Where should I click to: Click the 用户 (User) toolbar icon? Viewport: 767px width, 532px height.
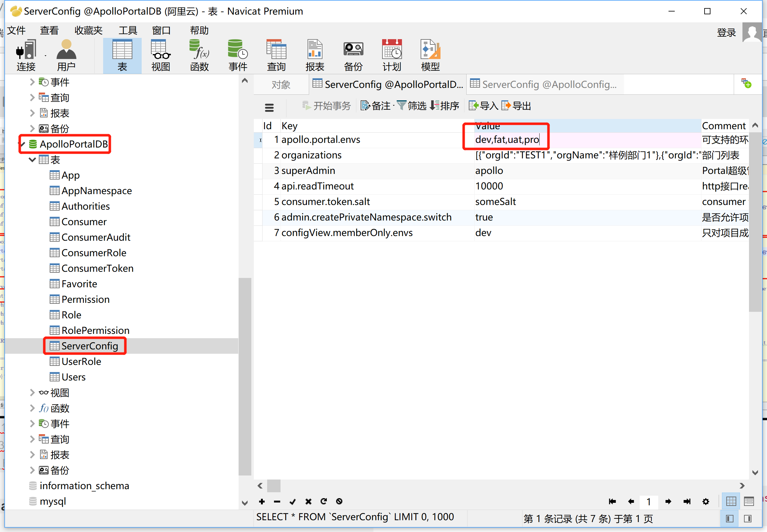pyautogui.click(x=66, y=55)
